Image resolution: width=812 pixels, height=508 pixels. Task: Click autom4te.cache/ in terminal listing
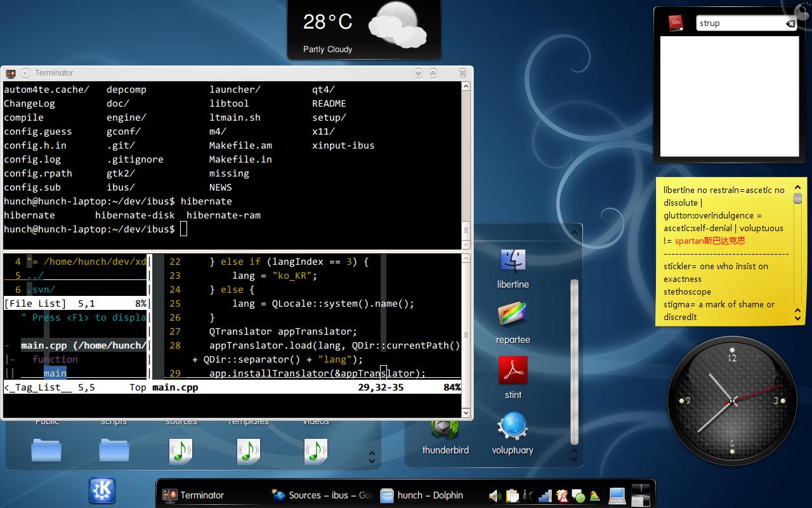pos(46,90)
